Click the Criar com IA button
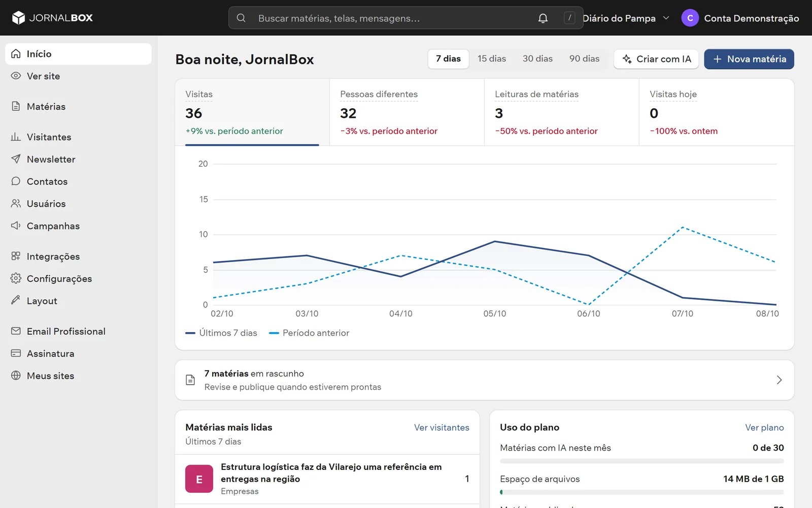Viewport: 812px width, 508px height. click(656, 59)
